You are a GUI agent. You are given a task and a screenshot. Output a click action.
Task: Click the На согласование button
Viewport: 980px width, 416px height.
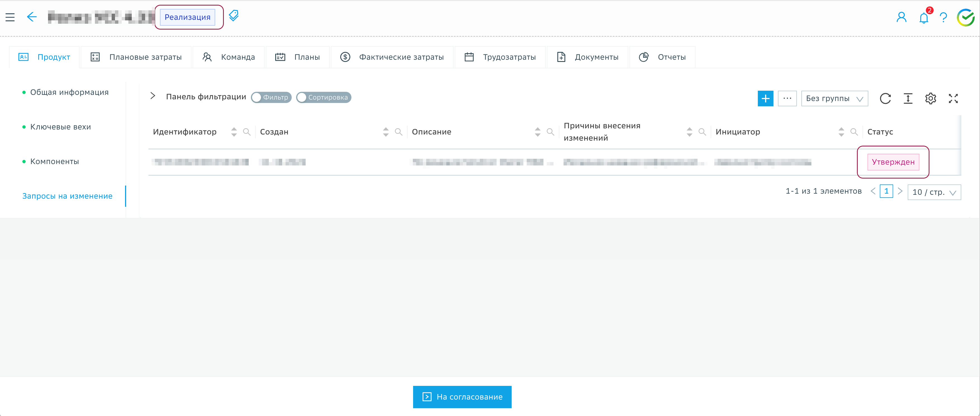coord(462,396)
